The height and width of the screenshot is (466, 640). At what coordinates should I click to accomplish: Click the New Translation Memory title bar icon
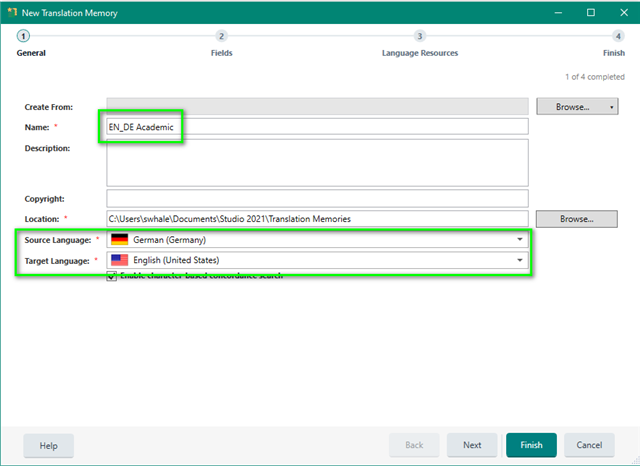coord(11,12)
